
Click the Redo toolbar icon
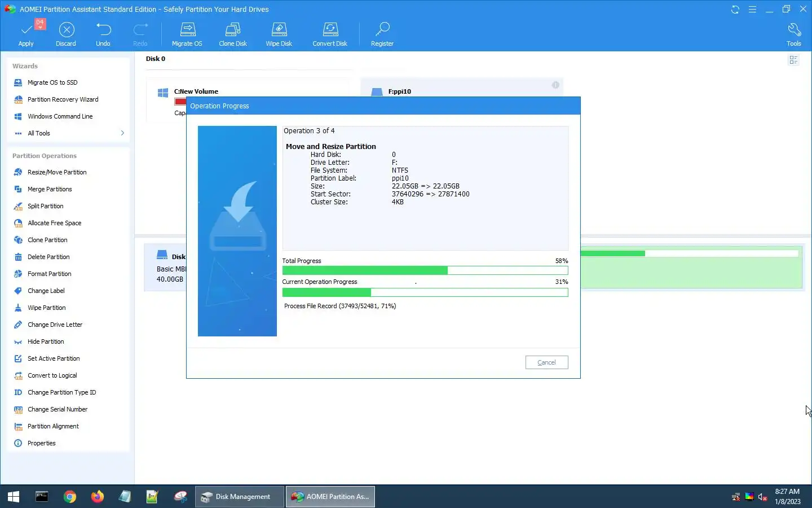pyautogui.click(x=140, y=34)
